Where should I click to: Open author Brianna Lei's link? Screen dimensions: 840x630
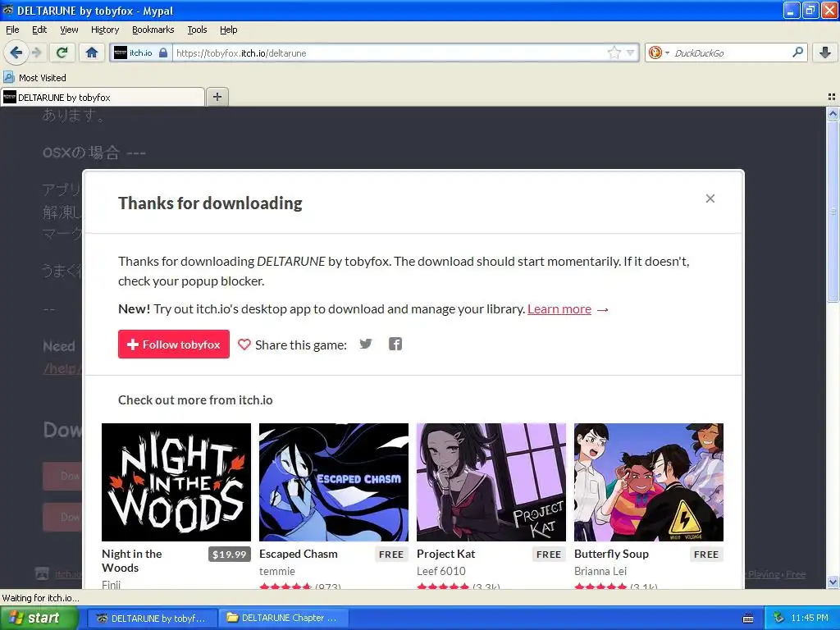[x=600, y=571]
